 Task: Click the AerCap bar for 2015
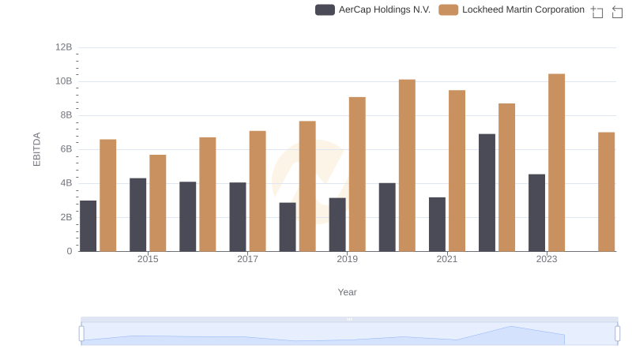pyautogui.click(x=137, y=215)
